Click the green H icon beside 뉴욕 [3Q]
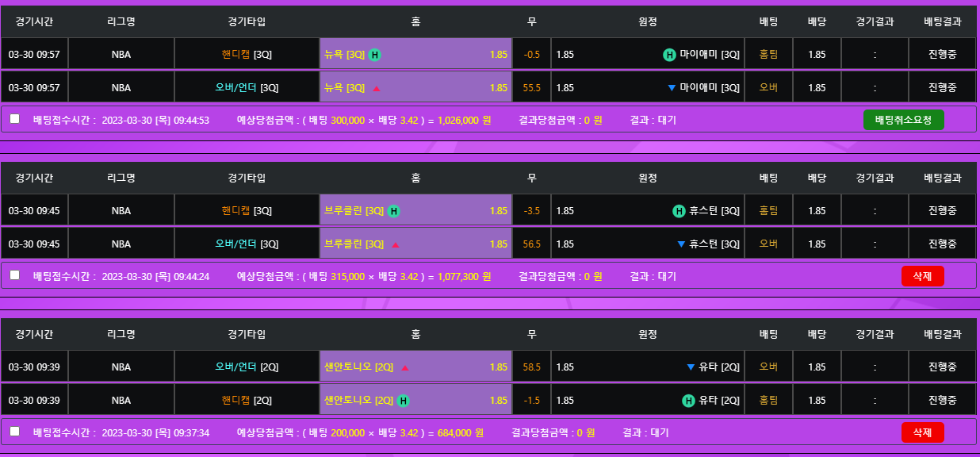This screenshot has width=980, height=457. click(375, 55)
